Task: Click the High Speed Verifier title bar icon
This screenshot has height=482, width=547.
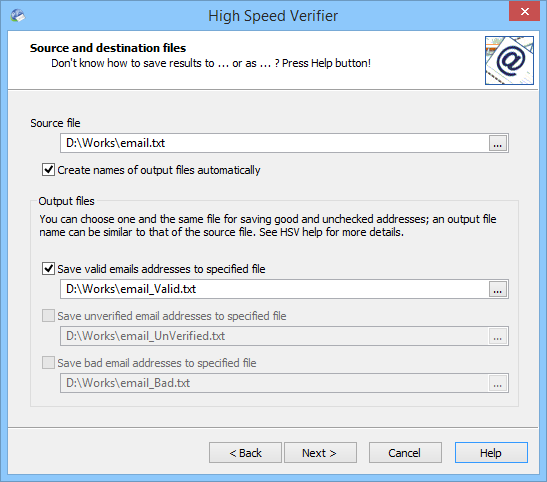Action: [x=17, y=16]
